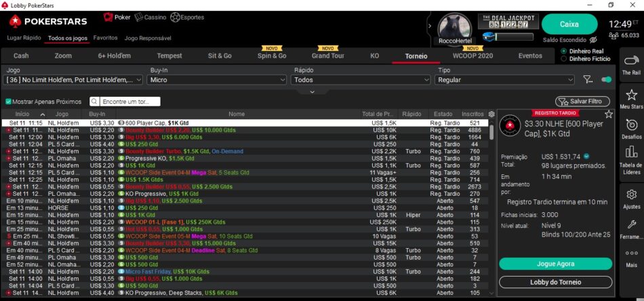This screenshot has width=644, height=301.
Task: Open the Buy-In Micro dropdown
Action: click(216, 80)
